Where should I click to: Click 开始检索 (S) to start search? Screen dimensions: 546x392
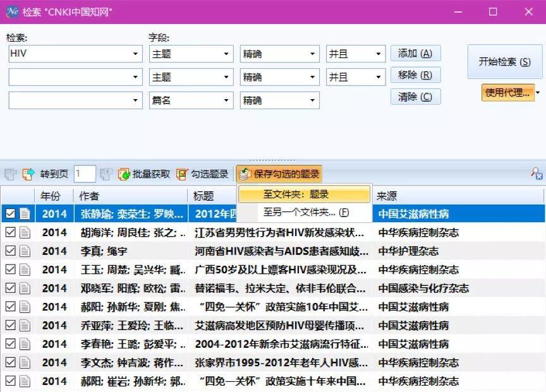click(504, 62)
